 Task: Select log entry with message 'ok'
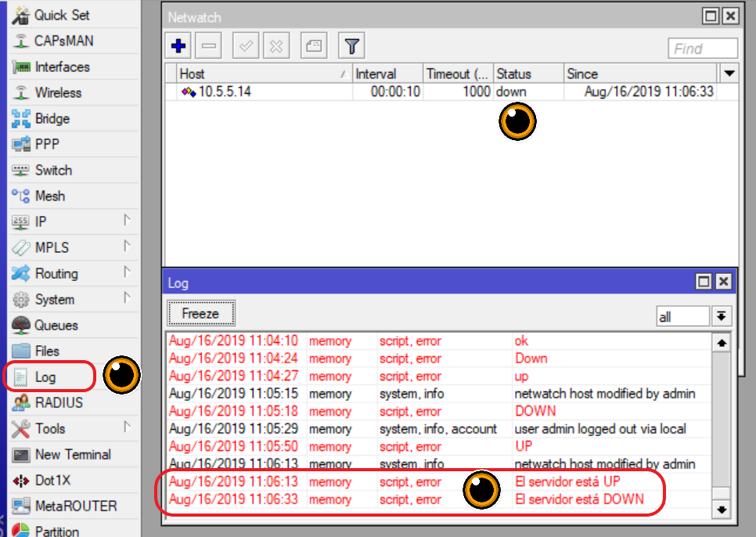click(439, 341)
